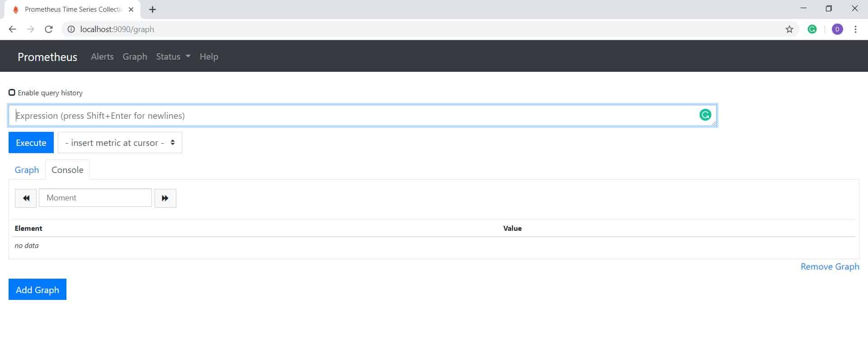Open Chrome three-dot menu
The width and height of the screenshot is (868, 355).
(855, 29)
